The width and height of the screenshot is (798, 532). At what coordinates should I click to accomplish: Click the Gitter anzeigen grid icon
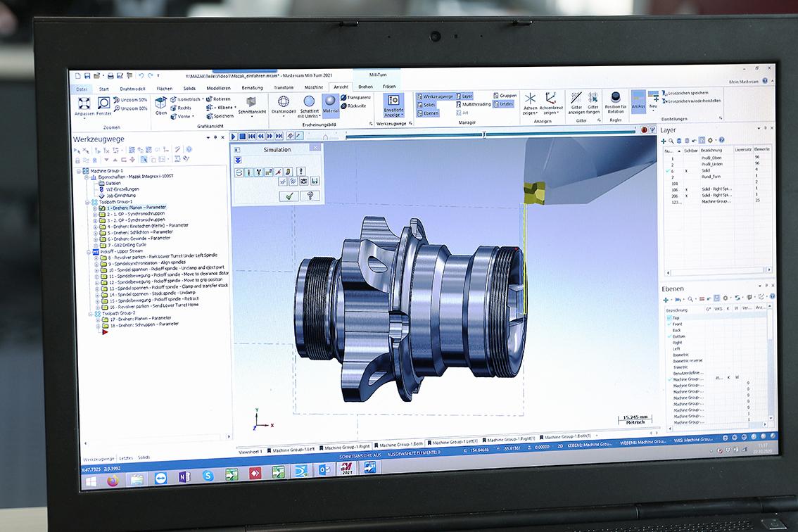click(576, 99)
